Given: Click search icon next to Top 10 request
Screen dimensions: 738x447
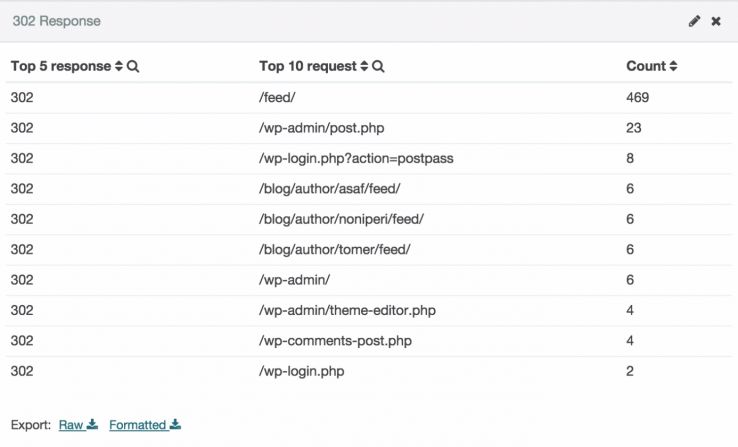Looking at the screenshot, I should pyautogui.click(x=378, y=66).
